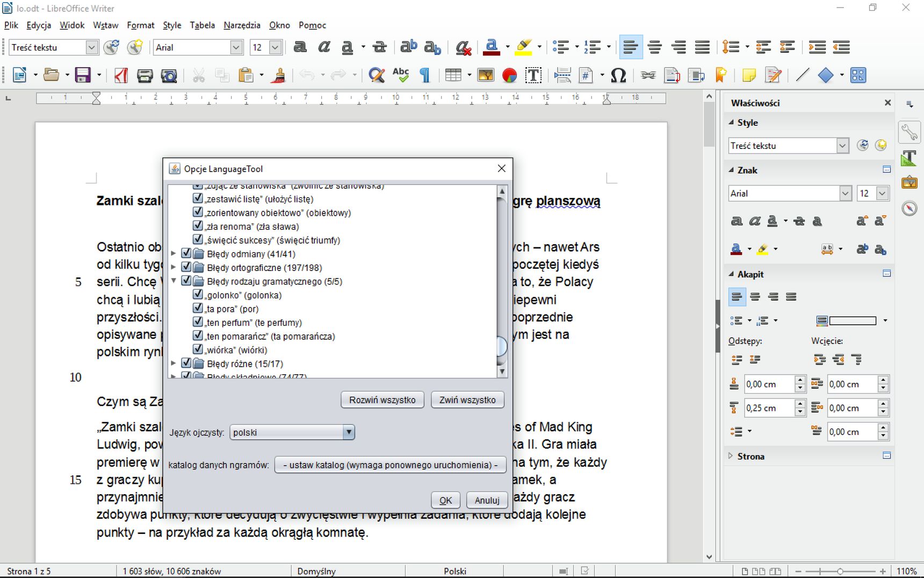Uncheck „zorientowany obiektowo" rule checkbox

[x=198, y=212]
